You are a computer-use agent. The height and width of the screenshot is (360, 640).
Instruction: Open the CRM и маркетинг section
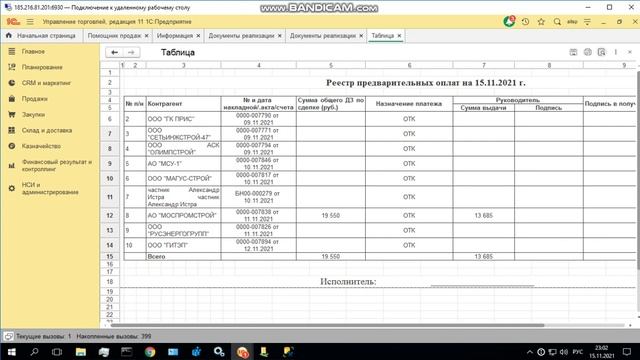point(46,83)
